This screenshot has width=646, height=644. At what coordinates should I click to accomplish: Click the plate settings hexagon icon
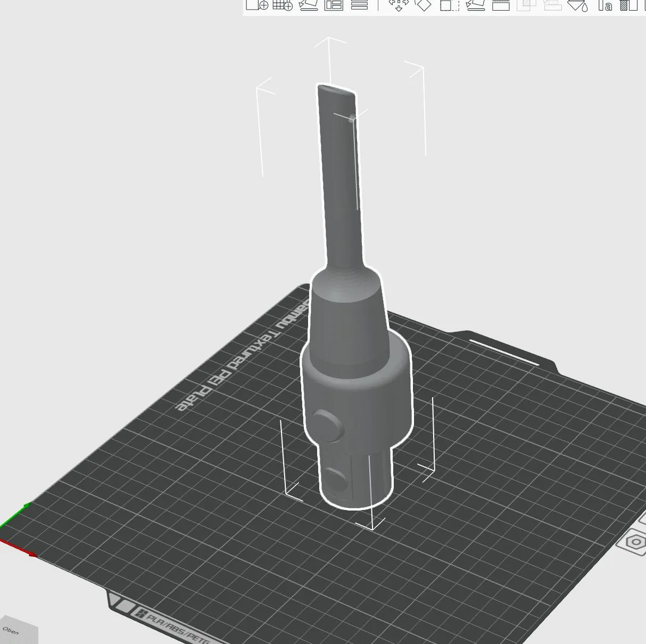click(x=635, y=542)
